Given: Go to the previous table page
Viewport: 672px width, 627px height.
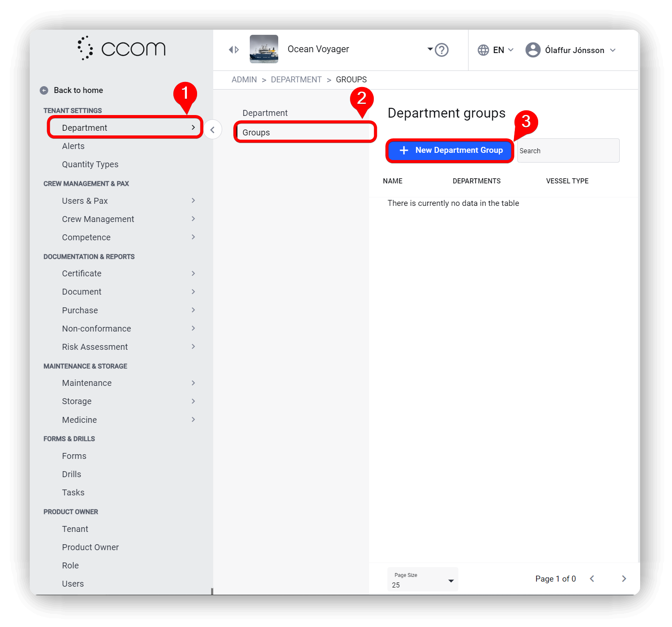Looking at the screenshot, I should coord(592,579).
